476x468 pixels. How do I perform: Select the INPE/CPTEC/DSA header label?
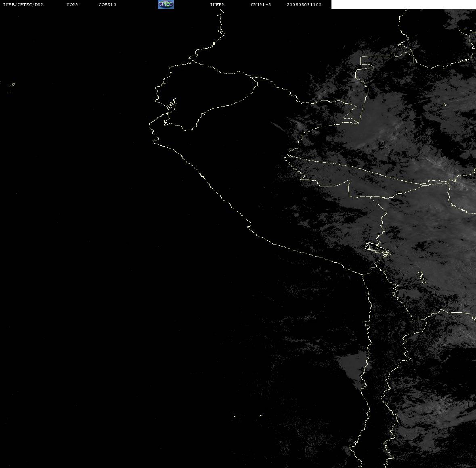(23, 4)
